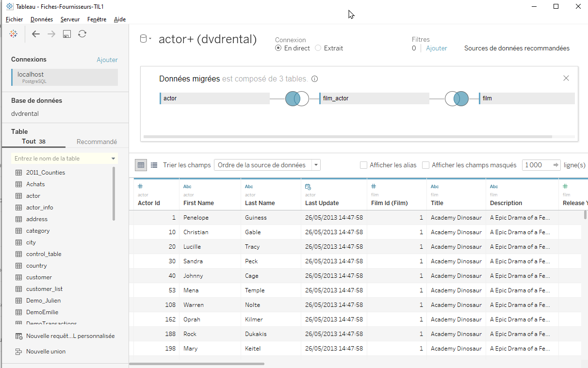
Task: Select the actor_info table in the list
Action: coord(40,208)
